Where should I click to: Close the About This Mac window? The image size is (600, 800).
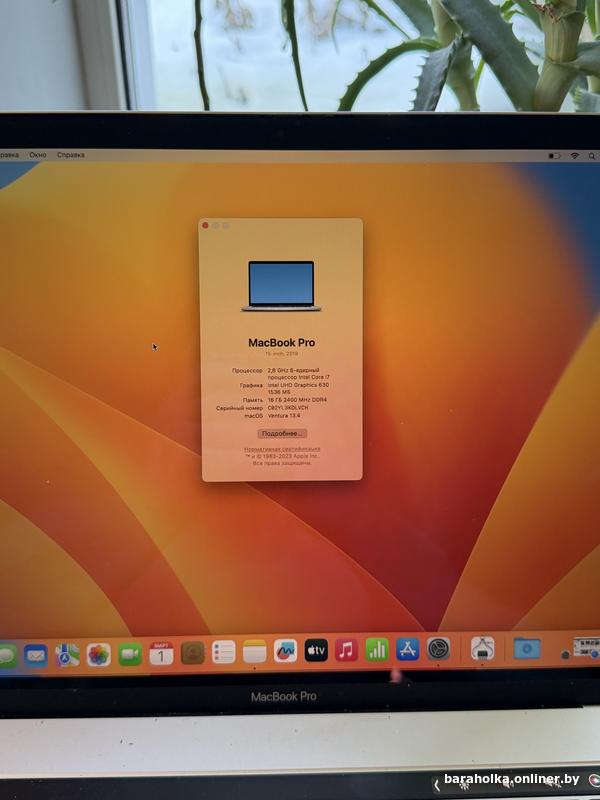[x=205, y=226]
